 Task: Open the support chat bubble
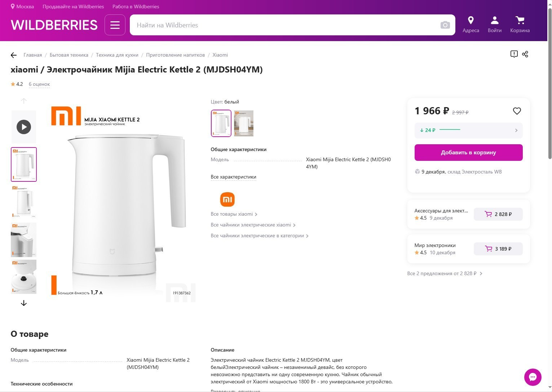pyautogui.click(x=533, y=377)
